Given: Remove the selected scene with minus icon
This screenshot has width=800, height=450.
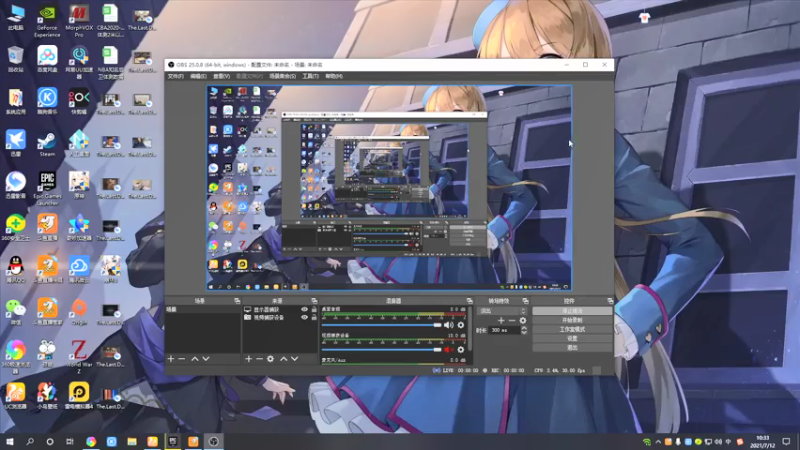Looking at the screenshot, I should click(182, 359).
